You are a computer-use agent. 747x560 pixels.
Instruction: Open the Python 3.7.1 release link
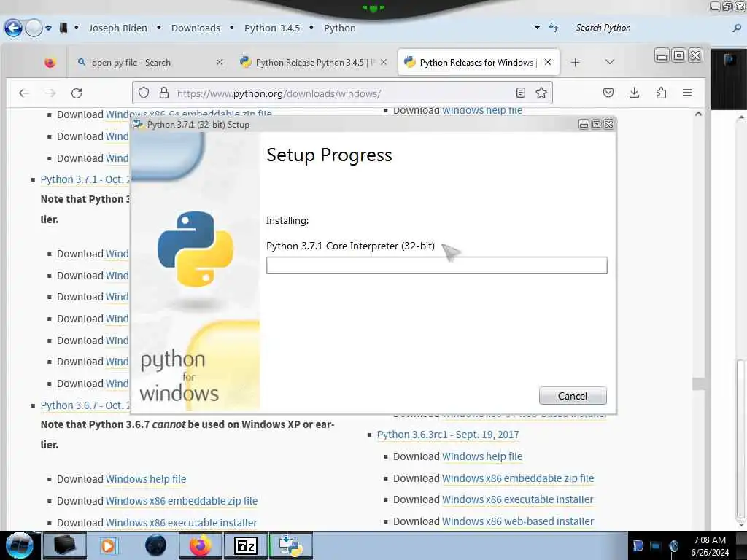coord(85,179)
